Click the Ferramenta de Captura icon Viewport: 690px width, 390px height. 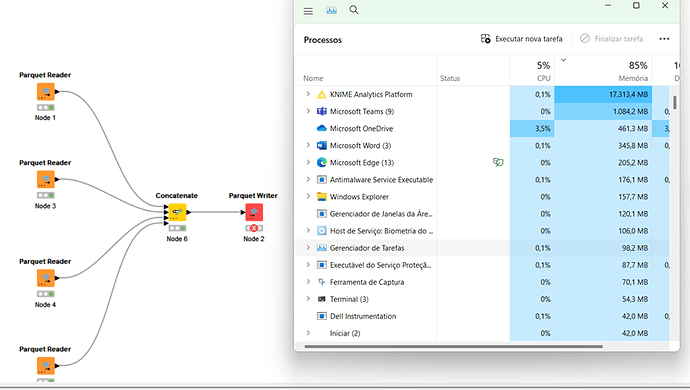[x=322, y=282]
